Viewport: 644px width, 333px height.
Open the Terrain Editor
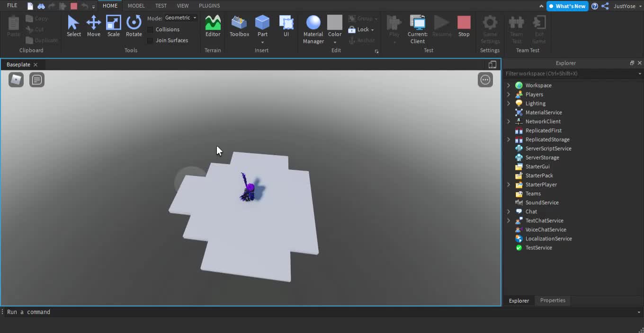pos(213,26)
